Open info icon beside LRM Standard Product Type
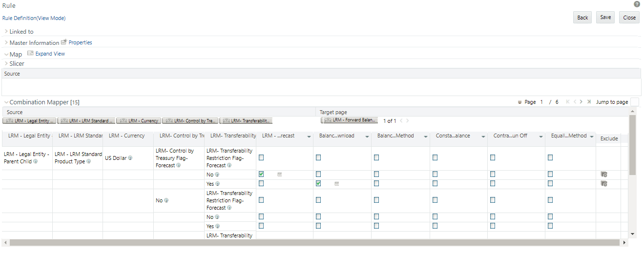The height and width of the screenshot is (254, 644). click(x=88, y=161)
